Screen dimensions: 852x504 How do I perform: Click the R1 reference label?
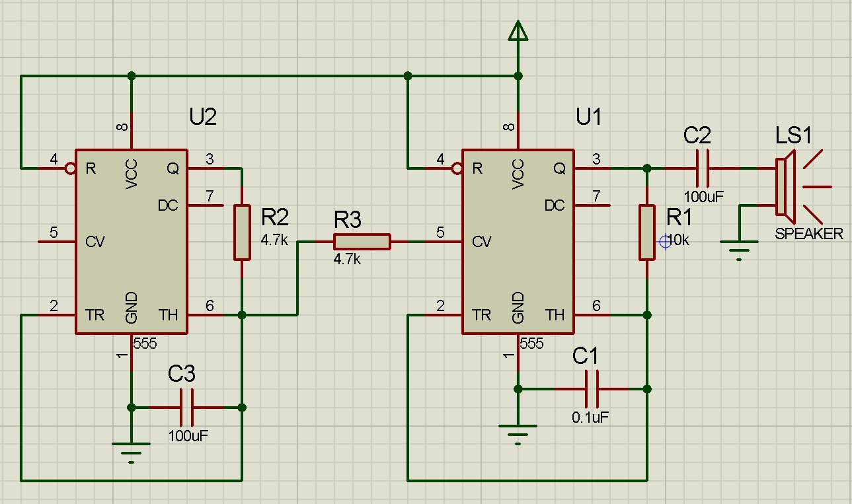pyautogui.click(x=679, y=216)
